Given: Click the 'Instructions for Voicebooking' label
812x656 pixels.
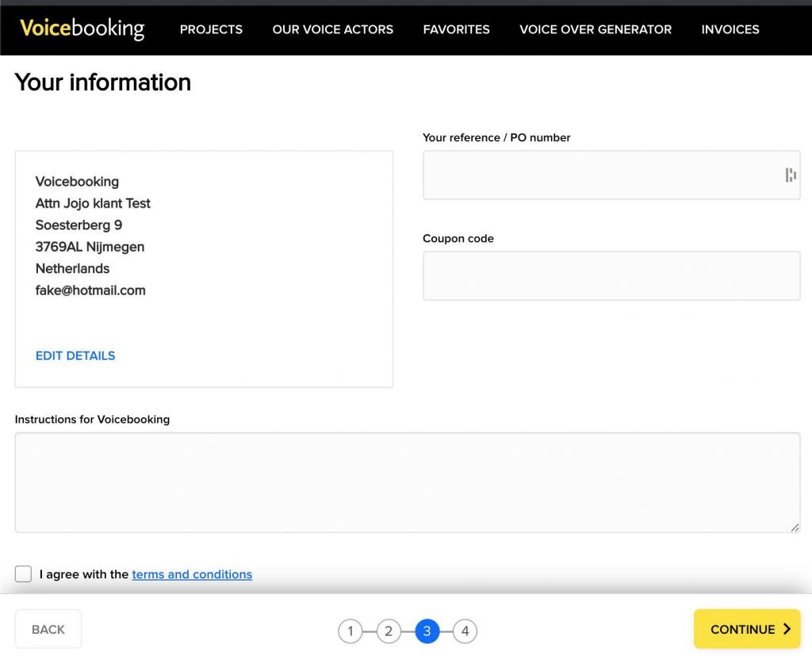Looking at the screenshot, I should 92,419.
